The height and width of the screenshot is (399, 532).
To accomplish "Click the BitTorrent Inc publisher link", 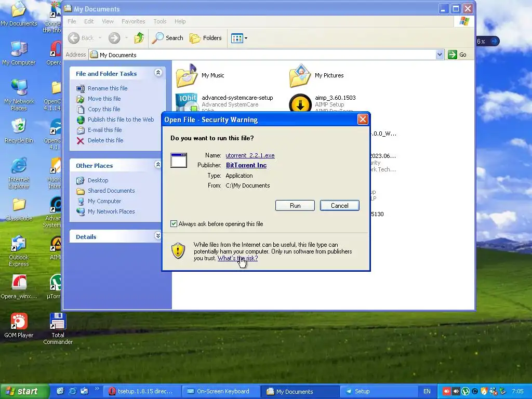I will [246, 165].
